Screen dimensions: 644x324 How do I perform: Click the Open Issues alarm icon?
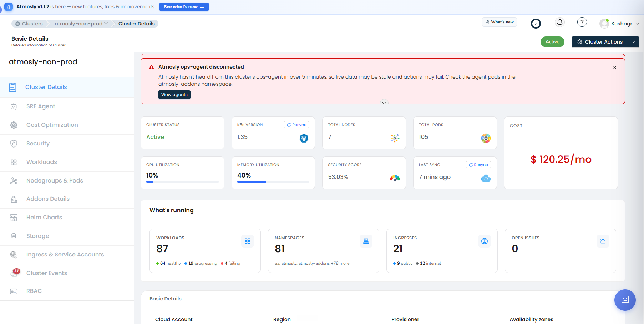tap(603, 241)
